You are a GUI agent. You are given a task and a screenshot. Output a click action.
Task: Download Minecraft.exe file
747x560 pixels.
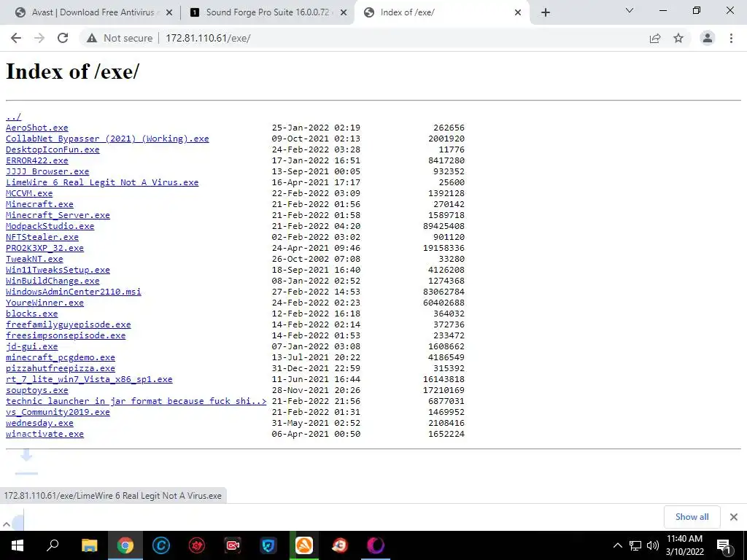[39, 204]
